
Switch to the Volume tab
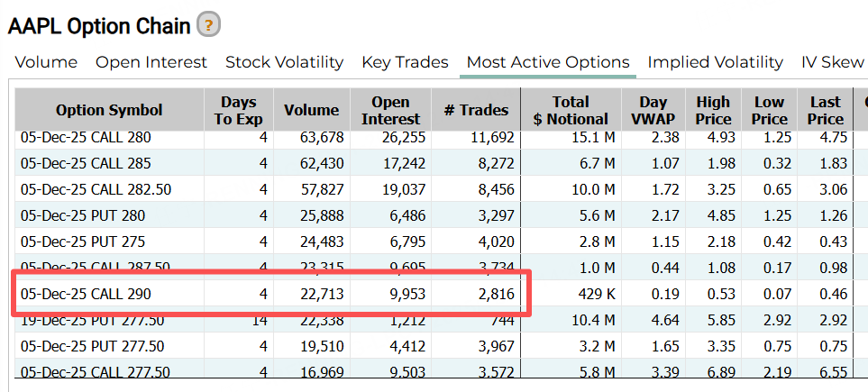[46, 62]
